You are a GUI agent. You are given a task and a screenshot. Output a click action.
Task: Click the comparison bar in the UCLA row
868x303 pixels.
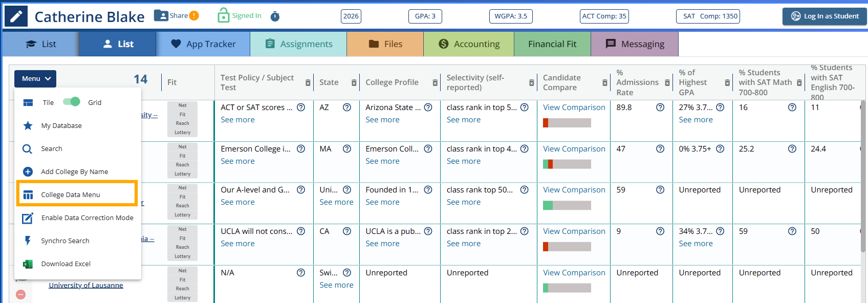click(x=567, y=247)
